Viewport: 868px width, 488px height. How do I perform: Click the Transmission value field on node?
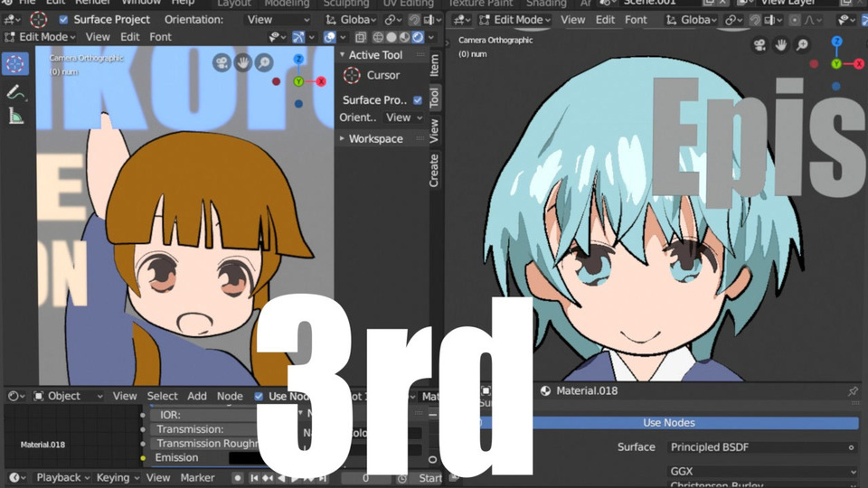click(205, 429)
